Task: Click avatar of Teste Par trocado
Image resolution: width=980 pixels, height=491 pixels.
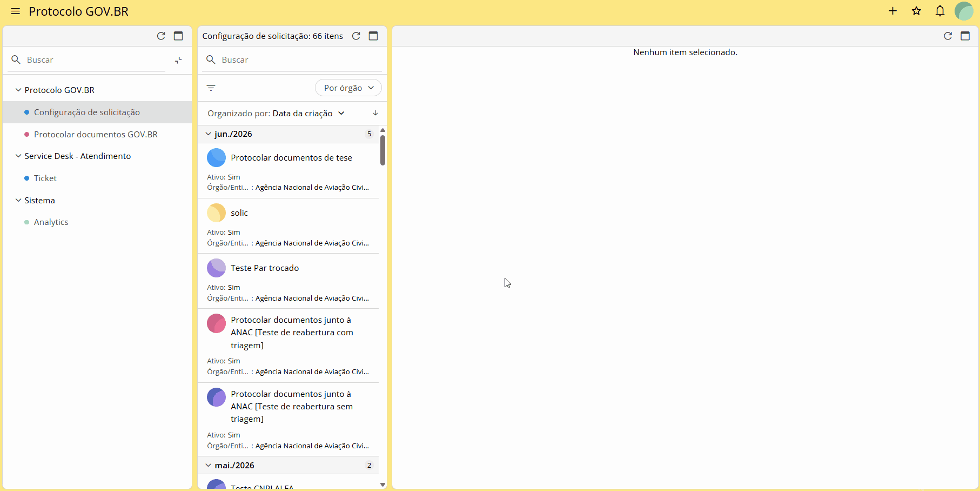Action: tap(216, 268)
